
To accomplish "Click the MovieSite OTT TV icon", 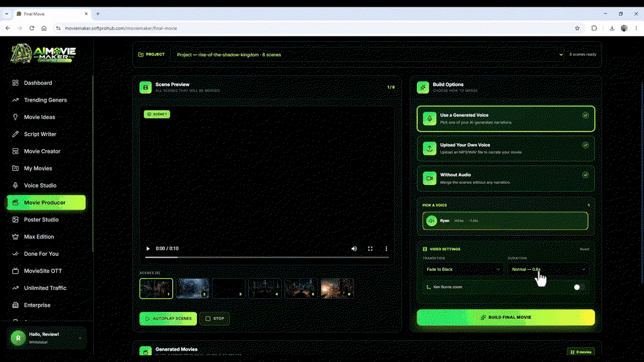I will pyautogui.click(x=15, y=271).
